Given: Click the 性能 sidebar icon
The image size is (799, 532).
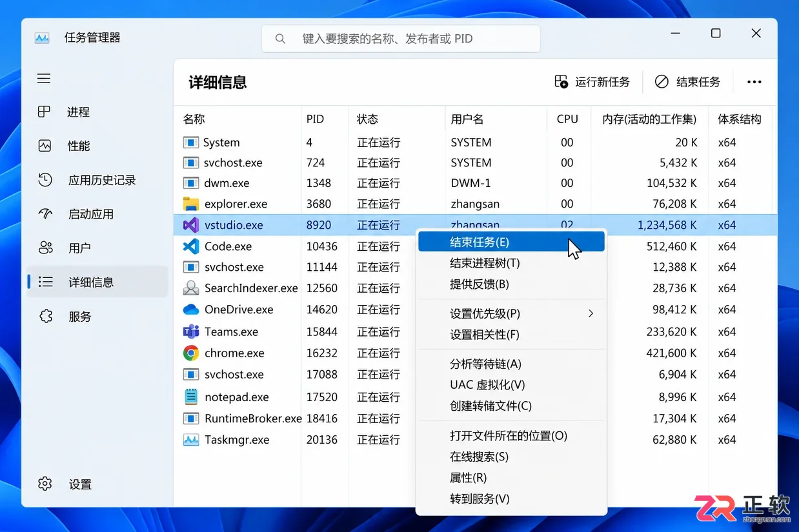Looking at the screenshot, I should pos(45,146).
